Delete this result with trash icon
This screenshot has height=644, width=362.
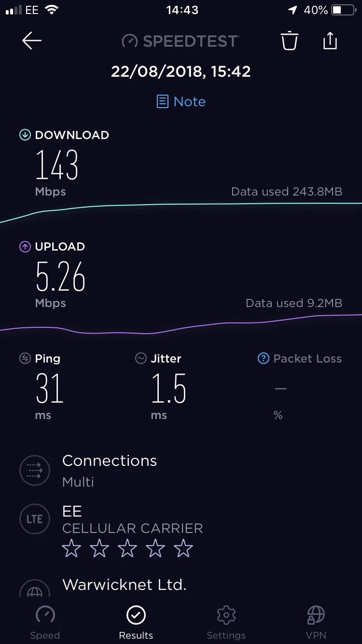pos(290,41)
